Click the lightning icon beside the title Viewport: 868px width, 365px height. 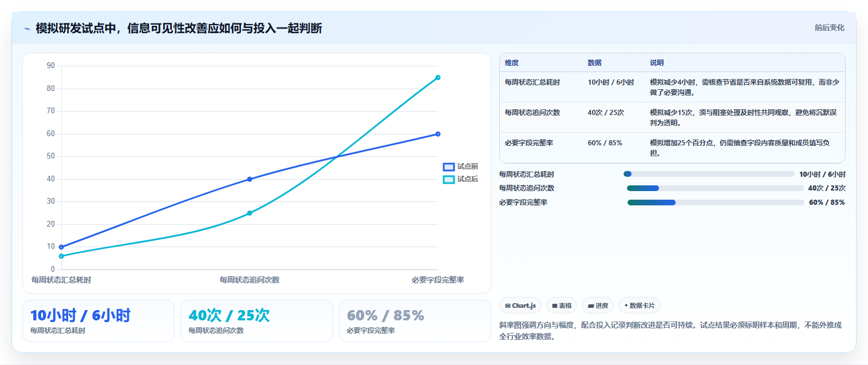27,29
